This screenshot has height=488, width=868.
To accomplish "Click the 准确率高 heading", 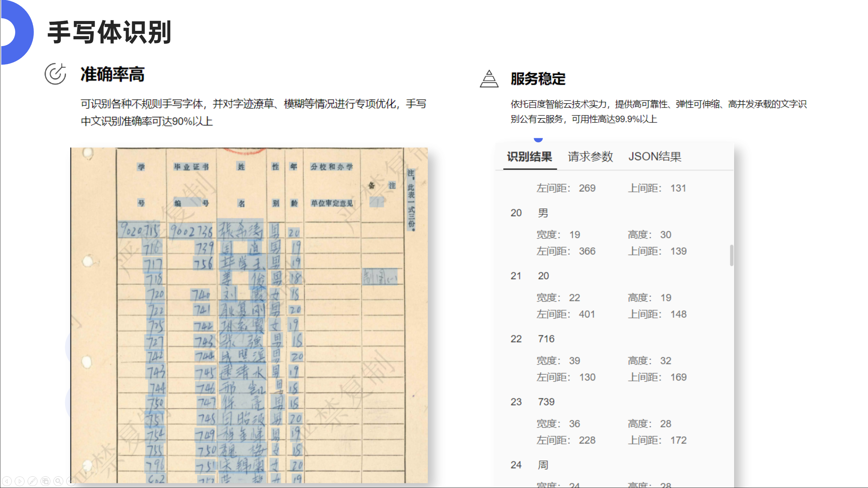I will coord(113,74).
